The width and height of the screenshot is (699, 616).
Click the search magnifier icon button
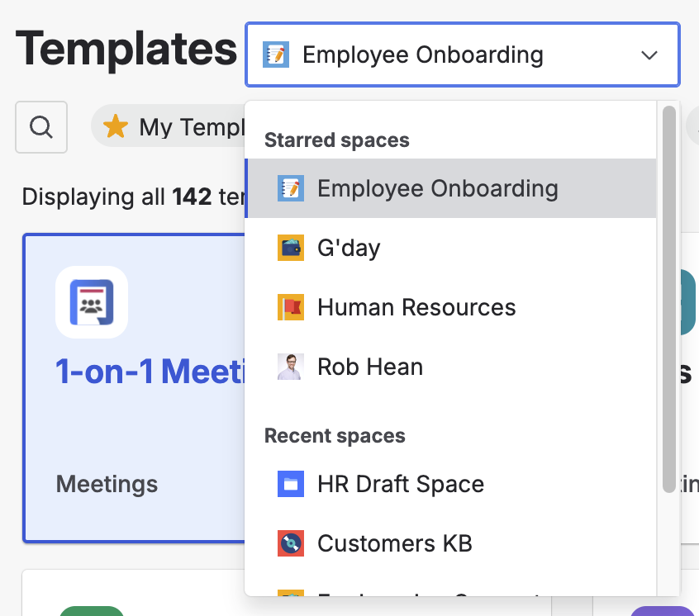click(x=41, y=127)
